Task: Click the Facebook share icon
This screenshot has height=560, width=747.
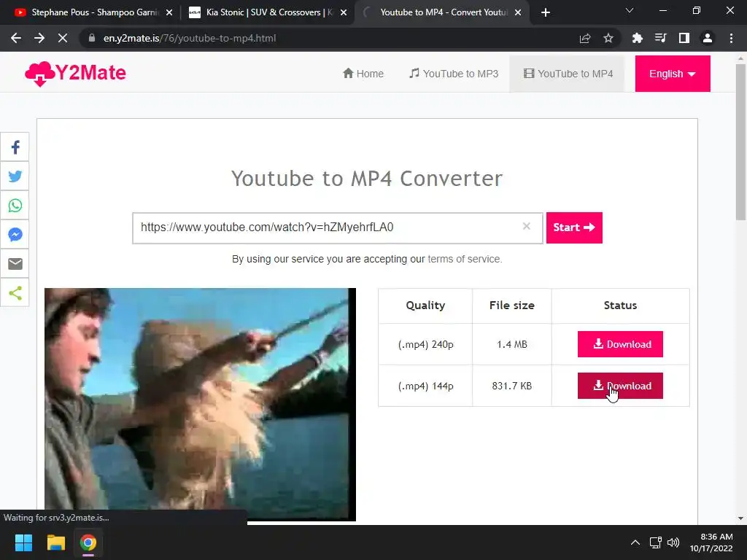Action: (x=15, y=147)
